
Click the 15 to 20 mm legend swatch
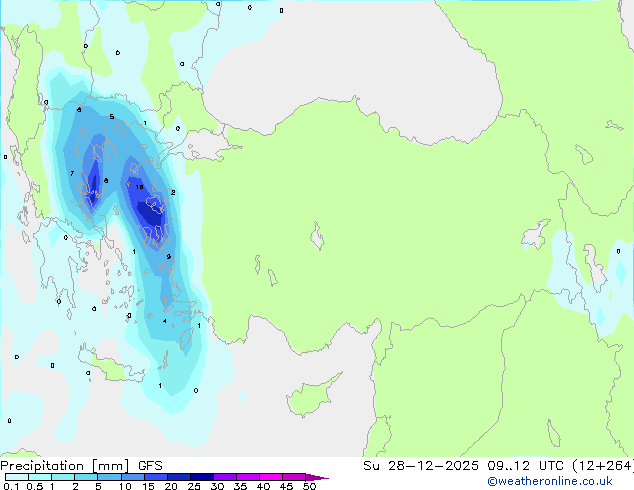[x=156, y=477]
